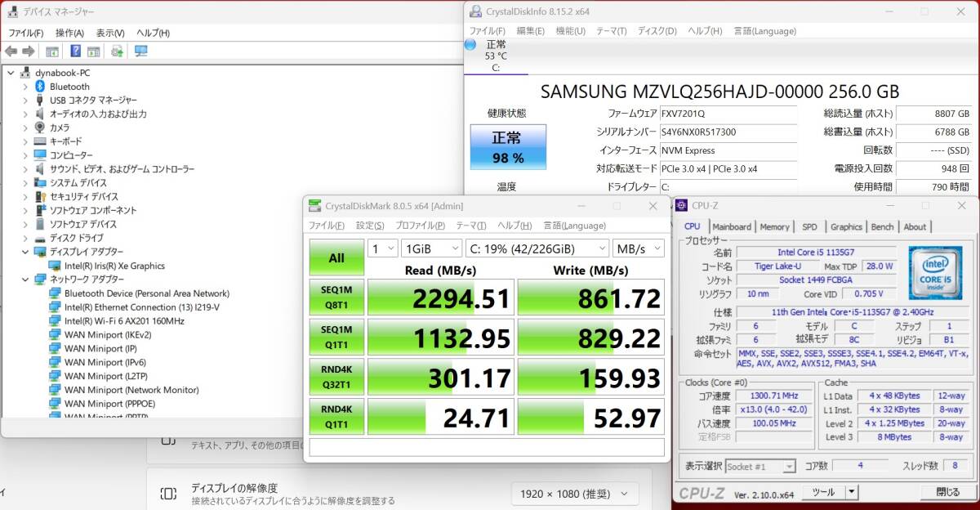Image resolution: width=980 pixels, height=510 pixels.
Task: Open プロファイル(P) menu in CrystalDiskMark
Action: point(420,226)
